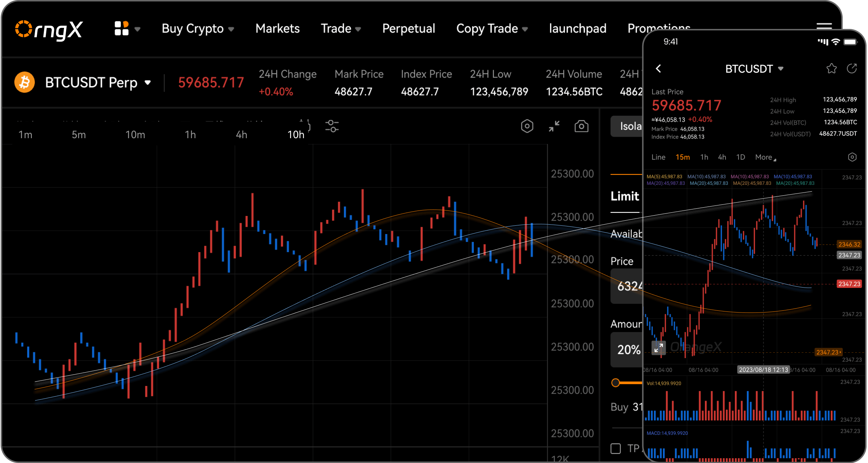The image size is (868, 463).
Task: Tap the share icon on mobile header
Action: (852, 68)
